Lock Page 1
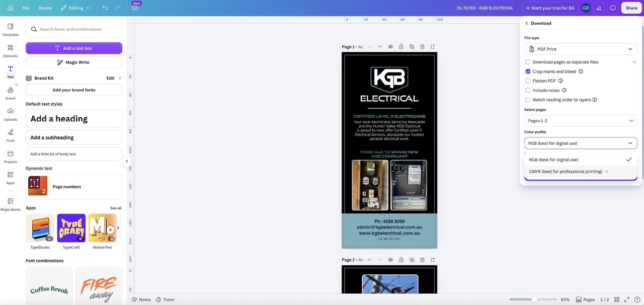The height and width of the screenshot is (305, 644). click(x=401, y=47)
